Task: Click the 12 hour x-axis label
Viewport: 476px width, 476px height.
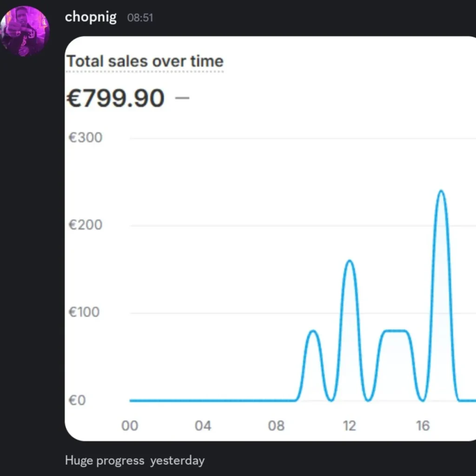Action: pyautogui.click(x=349, y=426)
